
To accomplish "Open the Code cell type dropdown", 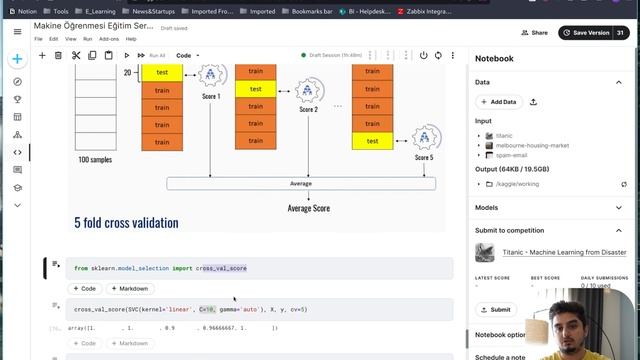I will 188,55.
